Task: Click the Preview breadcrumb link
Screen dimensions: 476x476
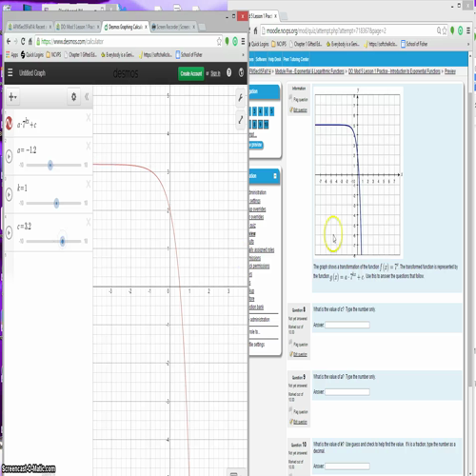Action: coord(450,71)
